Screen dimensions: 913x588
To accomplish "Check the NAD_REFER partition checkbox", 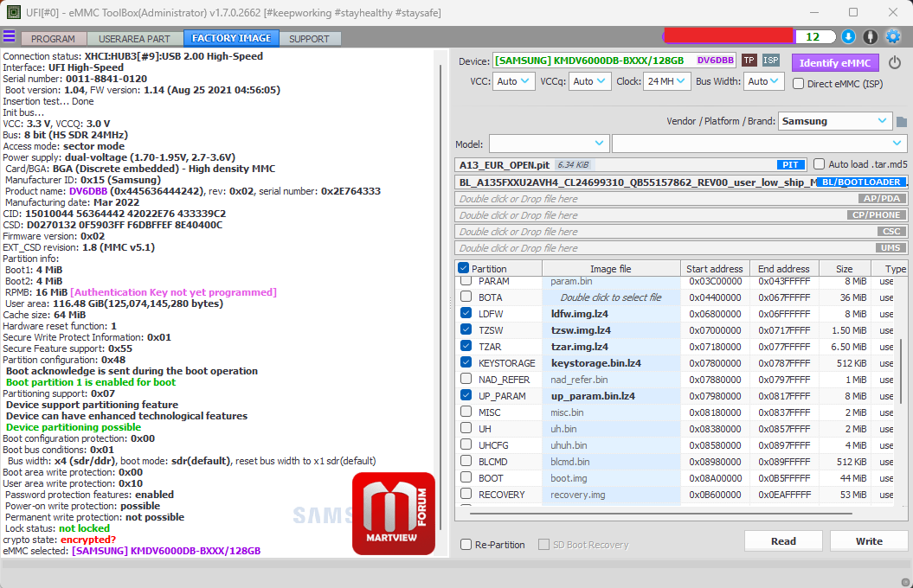I will 466,379.
